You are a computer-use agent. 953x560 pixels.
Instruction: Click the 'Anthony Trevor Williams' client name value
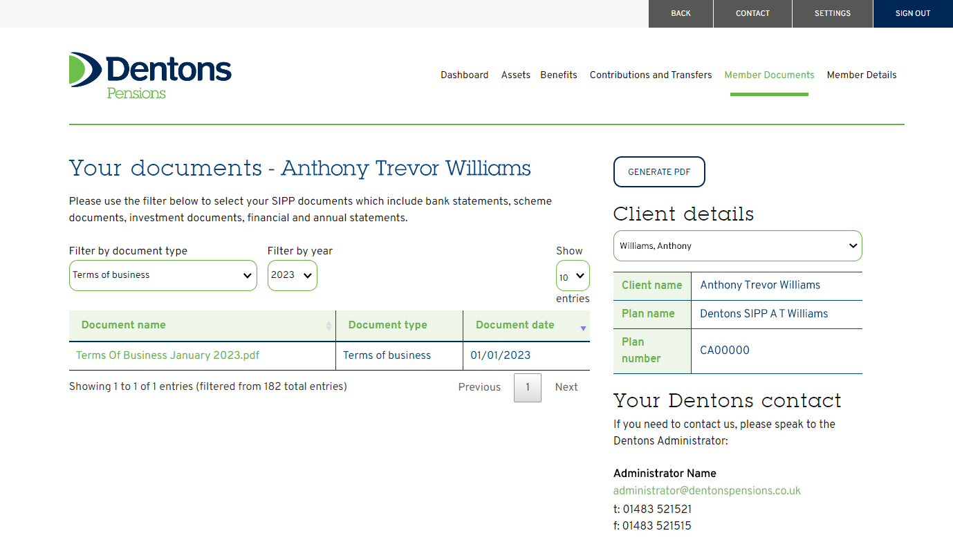(x=760, y=285)
